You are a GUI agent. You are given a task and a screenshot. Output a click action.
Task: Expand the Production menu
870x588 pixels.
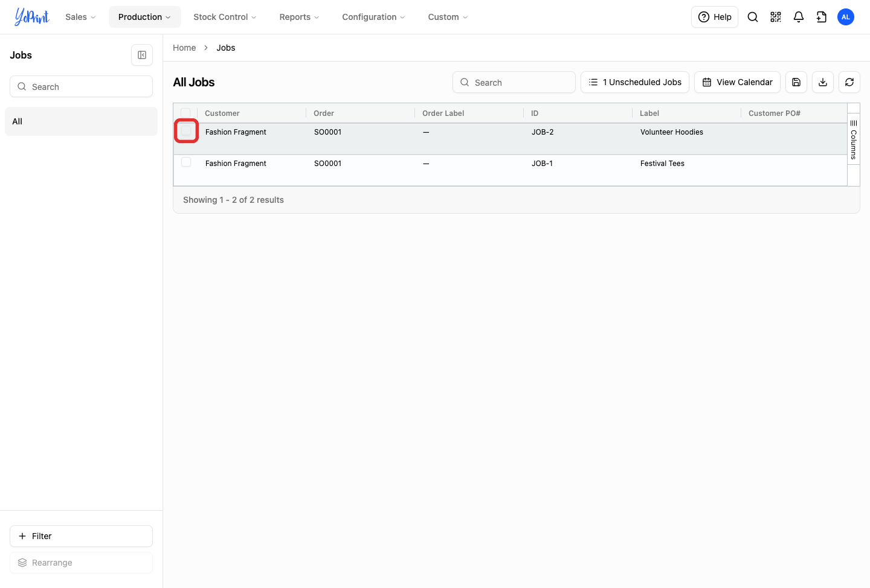pos(145,17)
